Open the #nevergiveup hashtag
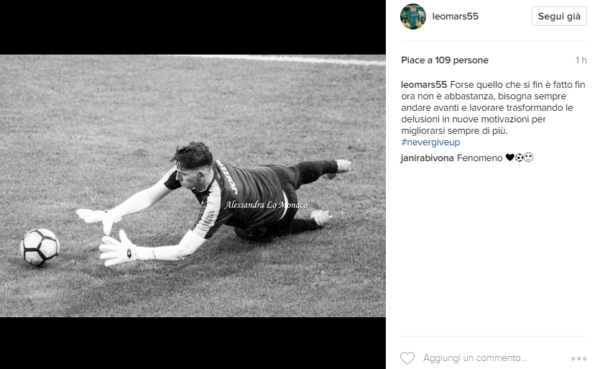Image resolution: width=600 pixels, height=369 pixels. (430, 142)
